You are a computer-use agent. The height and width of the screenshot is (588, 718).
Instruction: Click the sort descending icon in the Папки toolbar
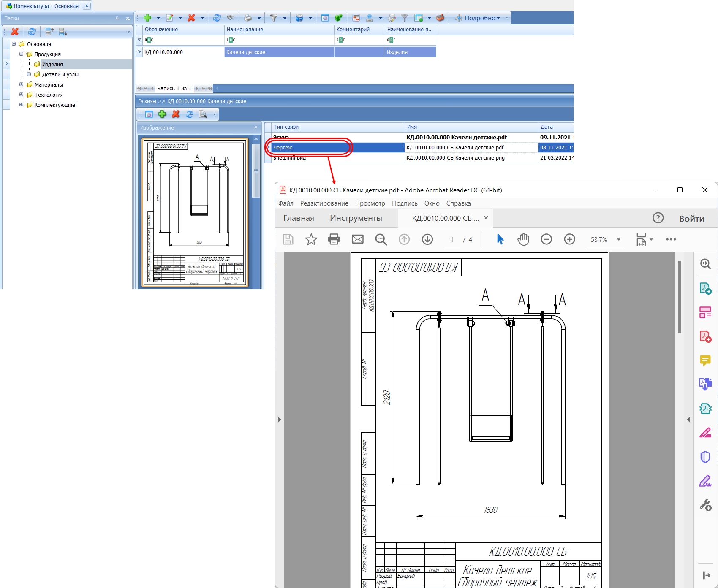click(63, 31)
